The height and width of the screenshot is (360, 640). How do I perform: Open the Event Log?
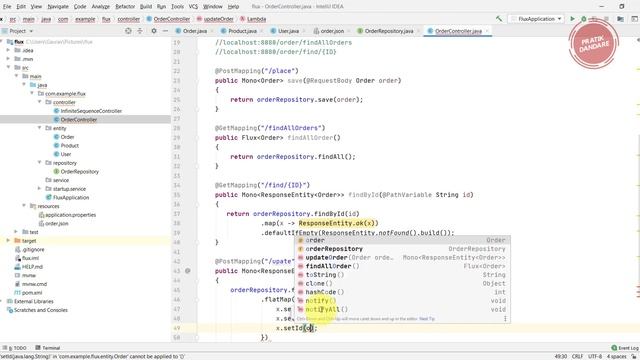tap(625, 348)
